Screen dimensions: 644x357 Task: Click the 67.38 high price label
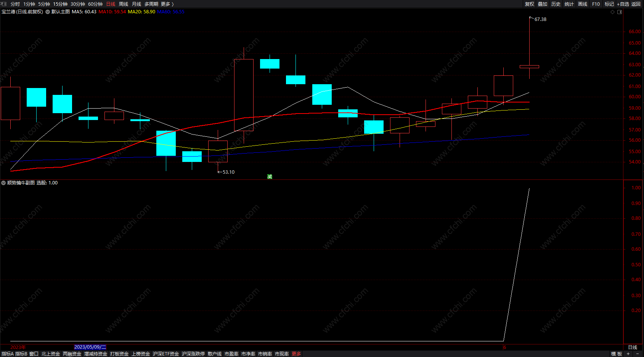540,19
